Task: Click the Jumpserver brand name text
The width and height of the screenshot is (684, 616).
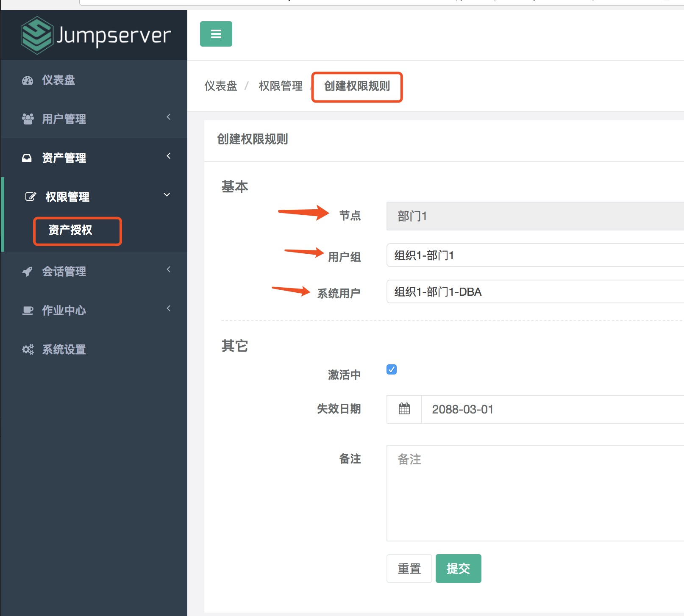Action: pyautogui.click(x=114, y=36)
